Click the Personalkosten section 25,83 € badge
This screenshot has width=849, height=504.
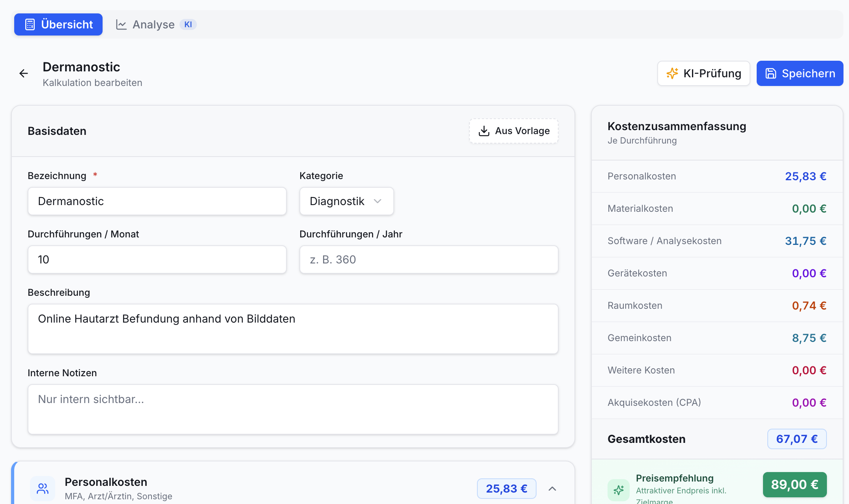tap(507, 489)
